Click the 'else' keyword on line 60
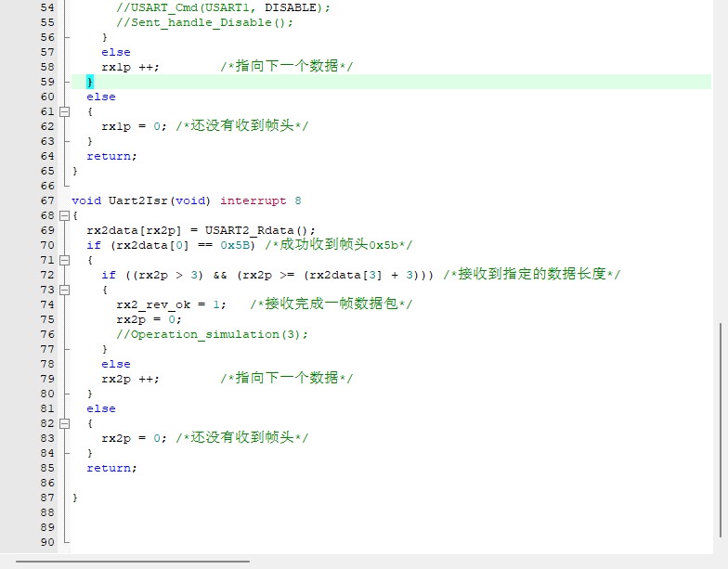 tap(100, 97)
